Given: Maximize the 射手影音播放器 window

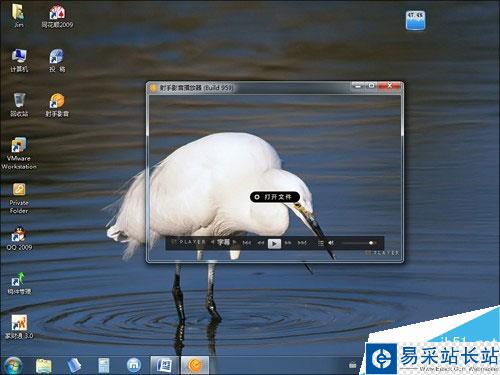Looking at the screenshot, I should tap(371, 86).
